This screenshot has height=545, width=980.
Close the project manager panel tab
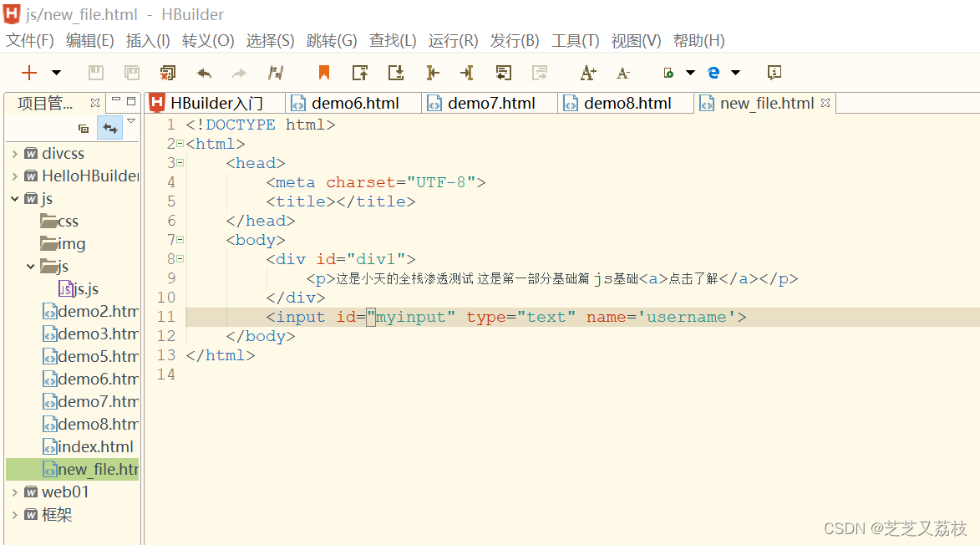click(x=95, y=103)
